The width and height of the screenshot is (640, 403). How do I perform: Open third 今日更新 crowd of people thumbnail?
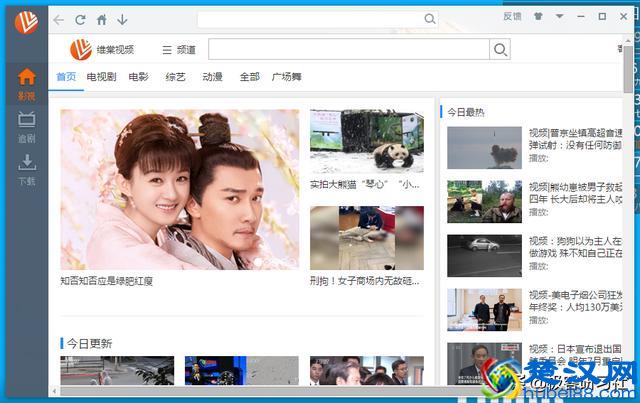pos(367,370)
